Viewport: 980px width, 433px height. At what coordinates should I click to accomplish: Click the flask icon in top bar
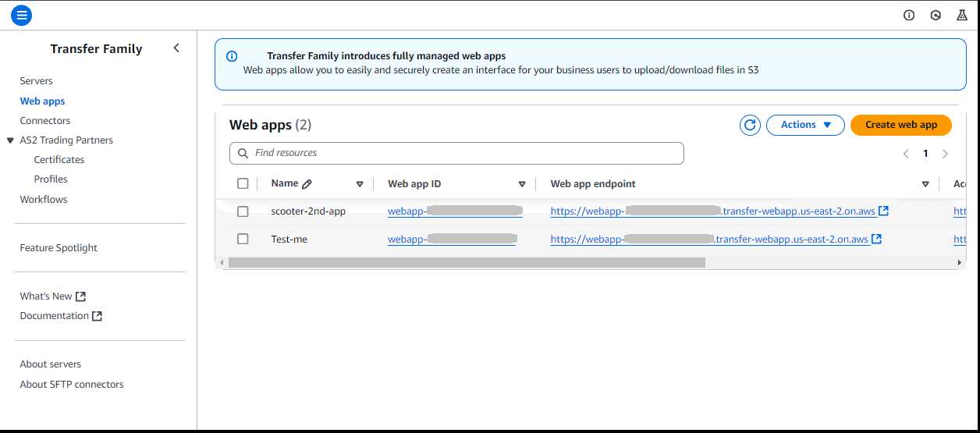point(962,15)
